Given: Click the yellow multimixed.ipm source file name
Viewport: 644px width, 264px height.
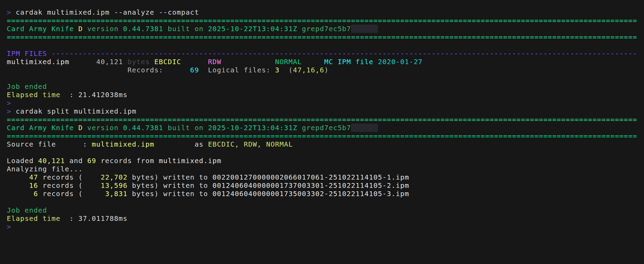Looking at the screenshot, I should tap(123, 145).
